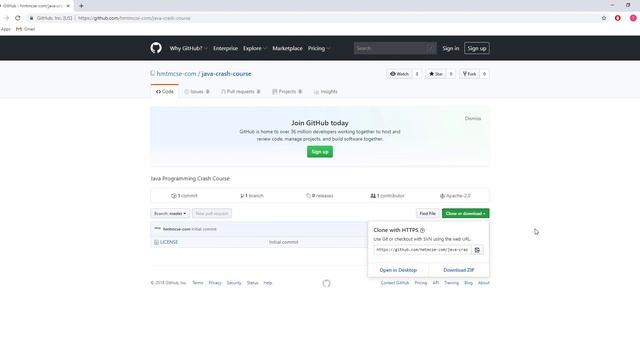Dismiss the Join GitHub today banner
This screenshot has height=360, width=640.
(473, 118)
